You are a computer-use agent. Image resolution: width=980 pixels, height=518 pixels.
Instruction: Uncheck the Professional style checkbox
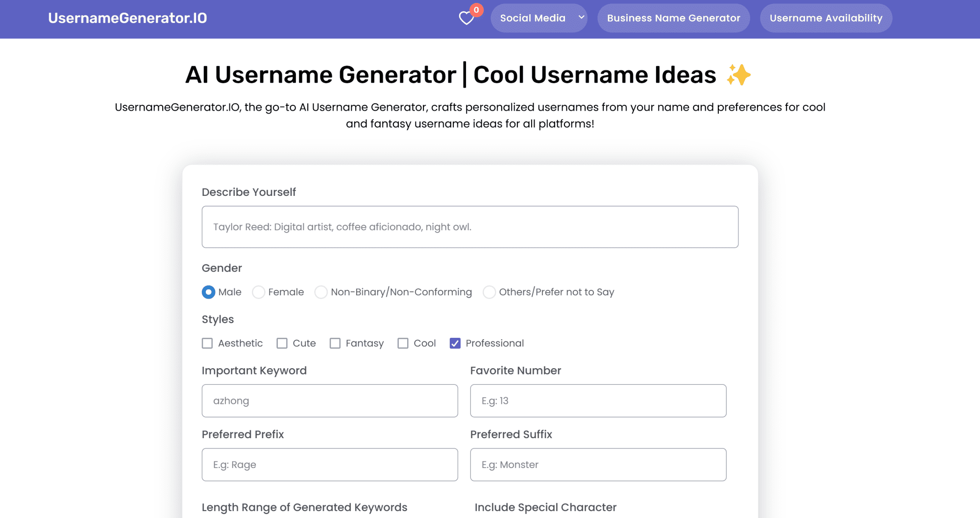[x=455, y=343]
